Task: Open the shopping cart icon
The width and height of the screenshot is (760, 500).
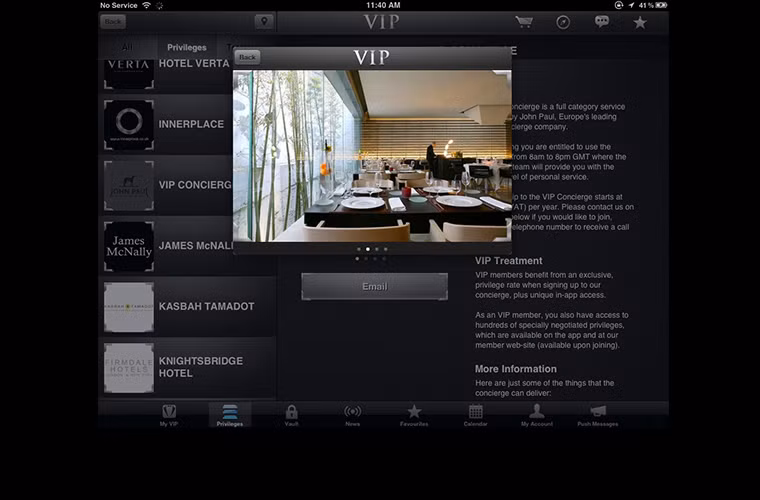Action: click(x=523, y=22)
